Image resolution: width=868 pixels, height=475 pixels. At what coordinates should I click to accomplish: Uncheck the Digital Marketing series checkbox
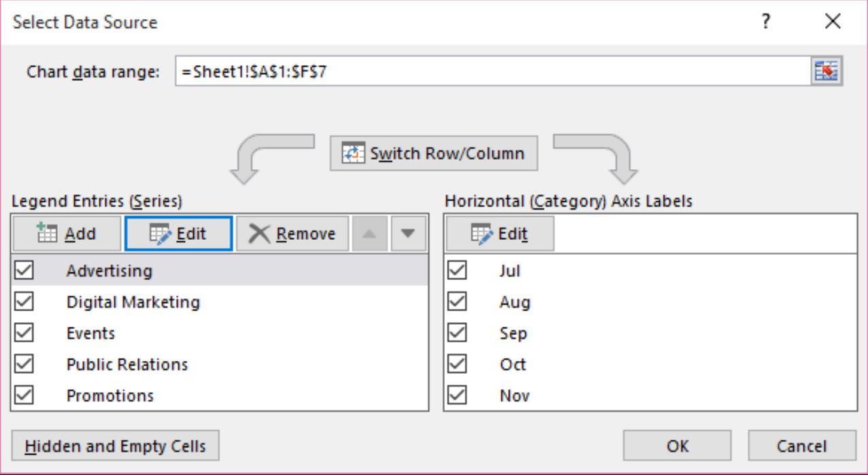click(24, 302)
